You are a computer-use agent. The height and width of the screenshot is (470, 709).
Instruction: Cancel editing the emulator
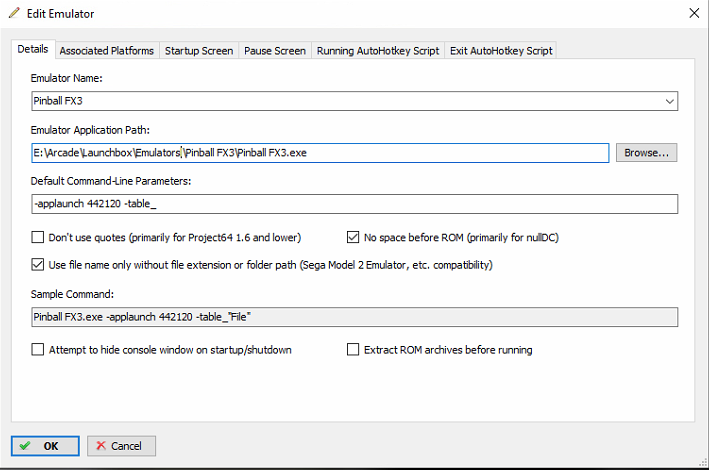click(x=121, y=446)
